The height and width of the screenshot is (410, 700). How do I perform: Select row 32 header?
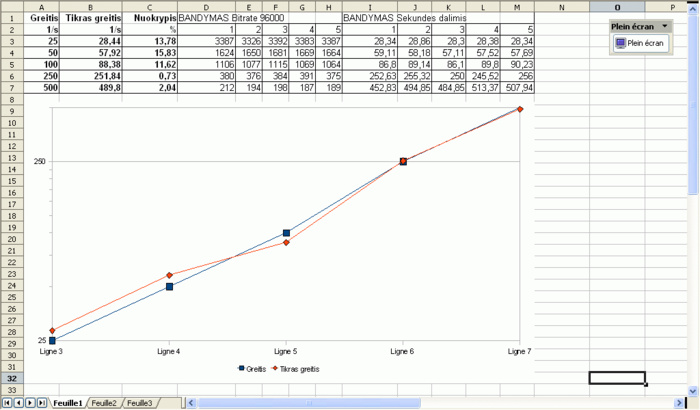[12, 379]
